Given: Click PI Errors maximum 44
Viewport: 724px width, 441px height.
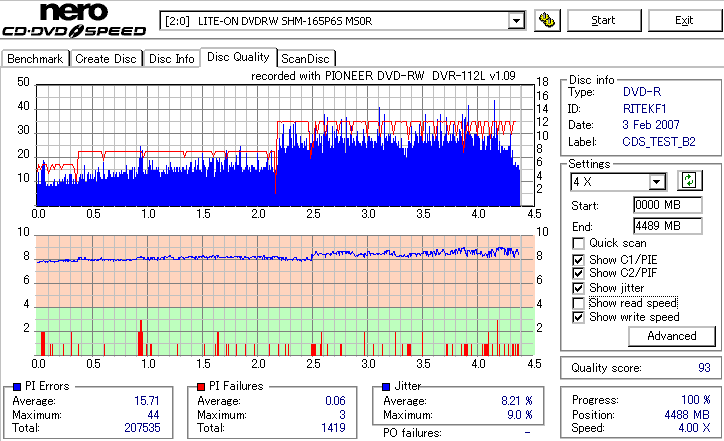Looking at the screenshot, I should [x=153, y=415].
